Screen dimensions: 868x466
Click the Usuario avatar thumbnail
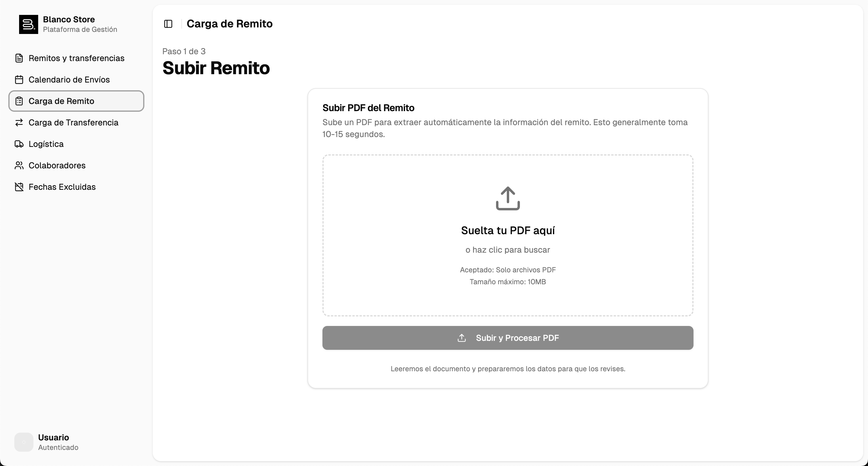click(x=24, y=442)
